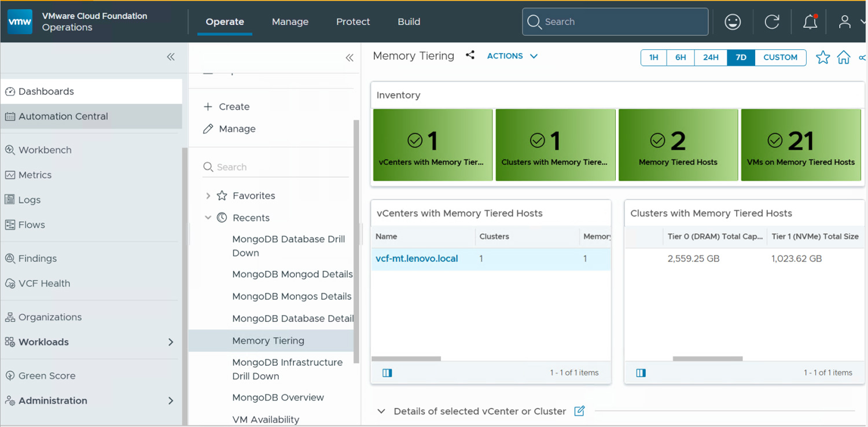
Task: Open MongoDB Overview dashboard
Action: [278, 397]
